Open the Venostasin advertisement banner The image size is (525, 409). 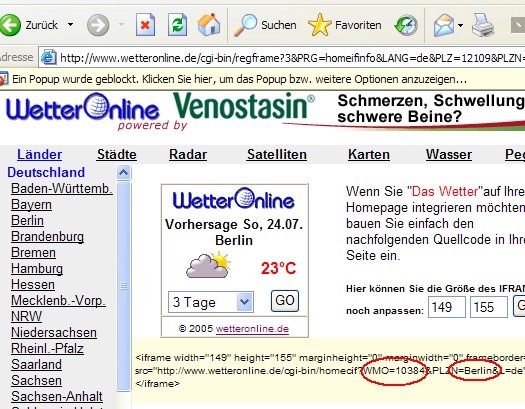click(348, 112)
